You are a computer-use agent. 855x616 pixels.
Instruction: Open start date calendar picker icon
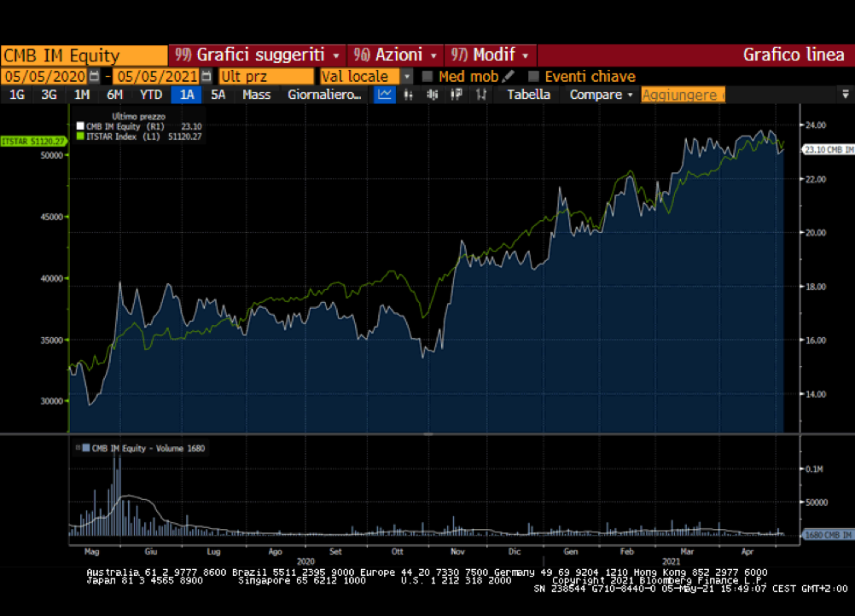(95, 77)
